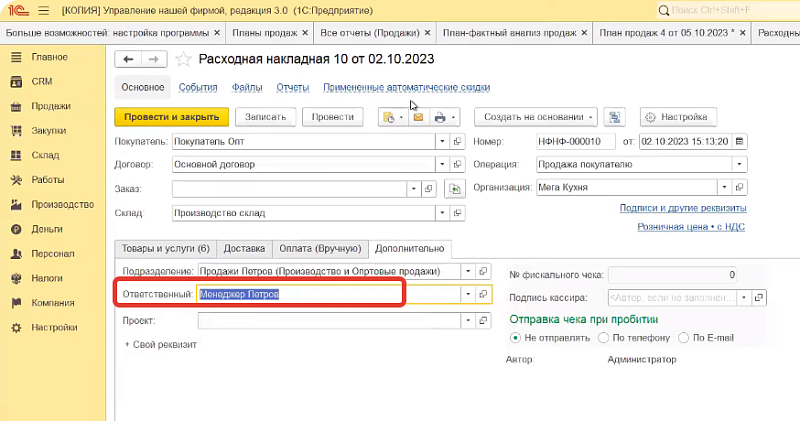Image resolution: width=800 pixels, height=421 pixels.
Task: Open Компания sidebar section
Action: coord(53,303)
